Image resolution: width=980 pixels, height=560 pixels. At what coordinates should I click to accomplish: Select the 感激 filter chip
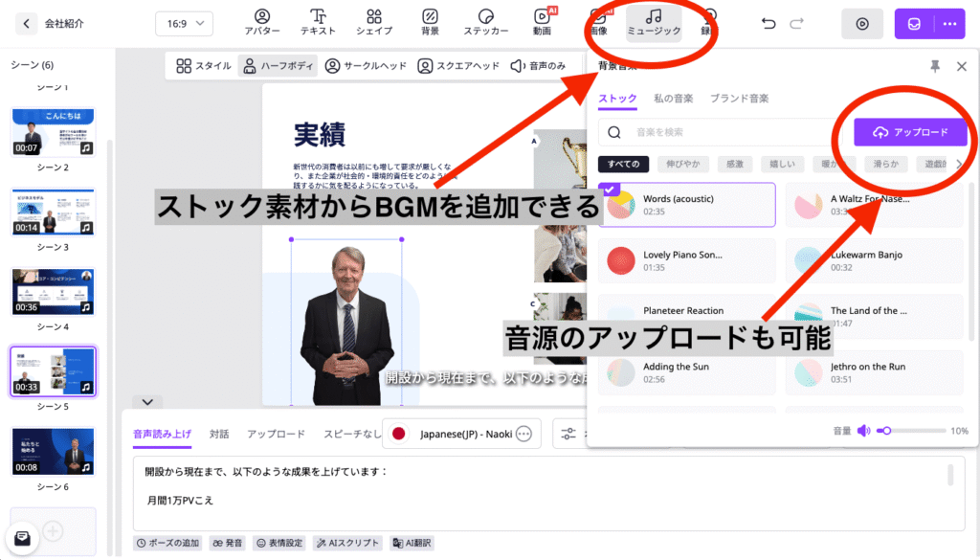pos(735,164)
